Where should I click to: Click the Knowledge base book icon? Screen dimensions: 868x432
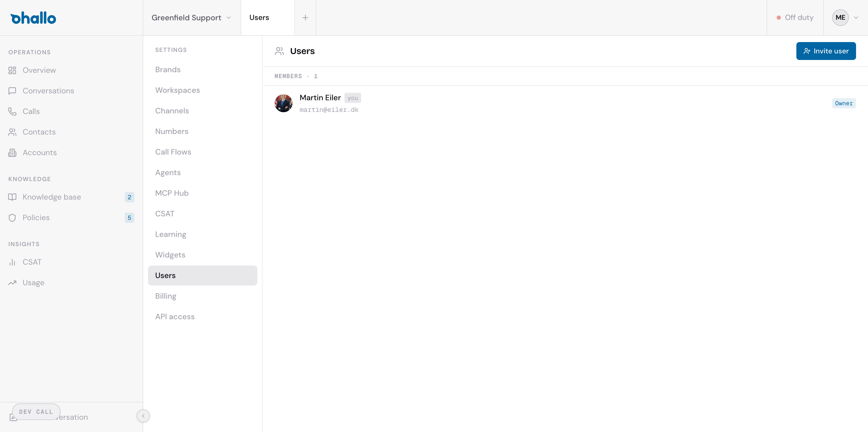[x=12, y=197]
